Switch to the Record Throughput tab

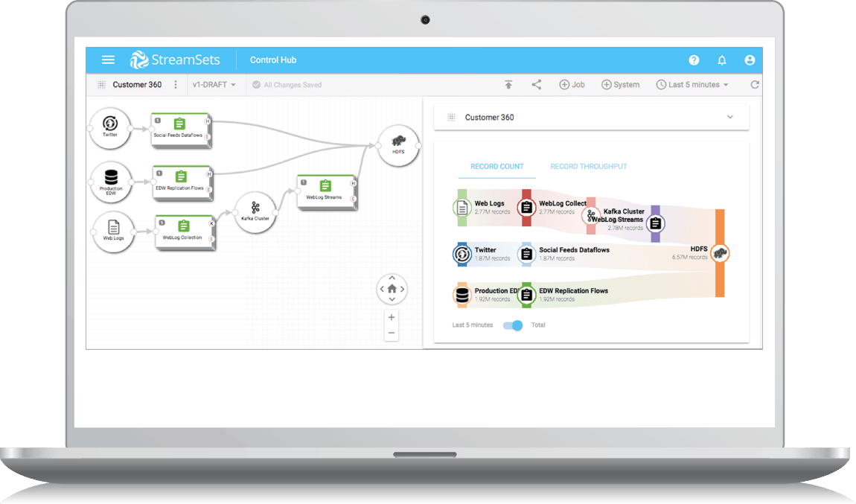point(589,167)
